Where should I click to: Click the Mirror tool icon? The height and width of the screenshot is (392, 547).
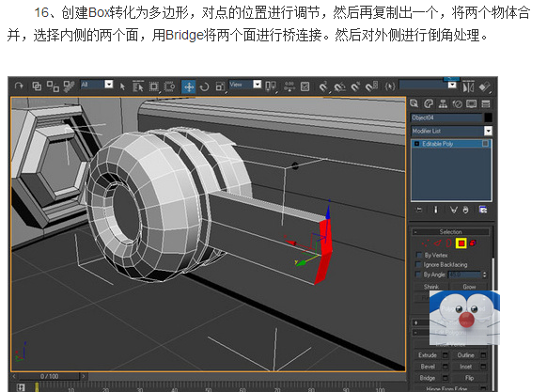coord(468,86)
